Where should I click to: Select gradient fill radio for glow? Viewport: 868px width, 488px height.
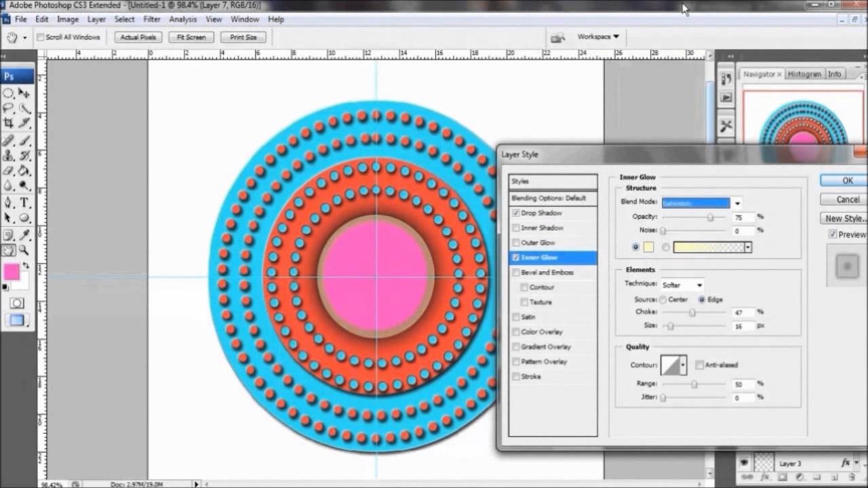click(666, 247)
